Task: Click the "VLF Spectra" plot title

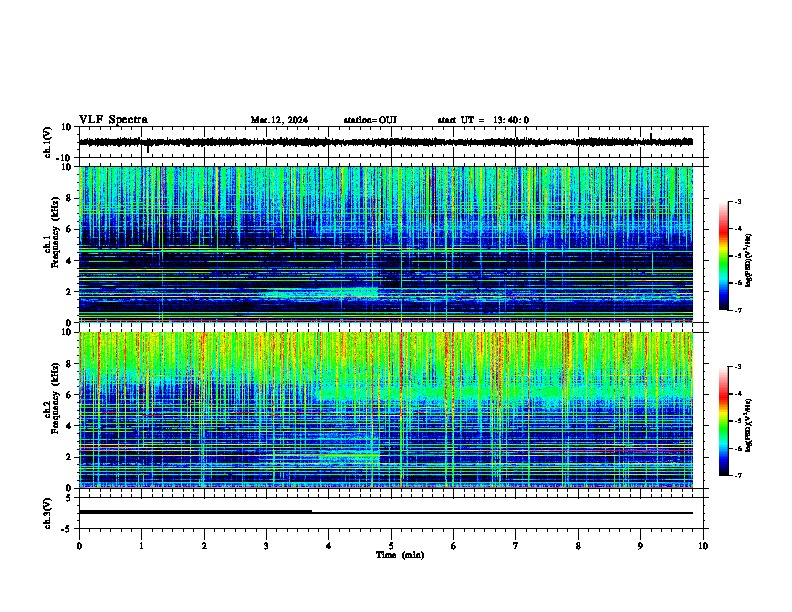Action: click(113, 120)
